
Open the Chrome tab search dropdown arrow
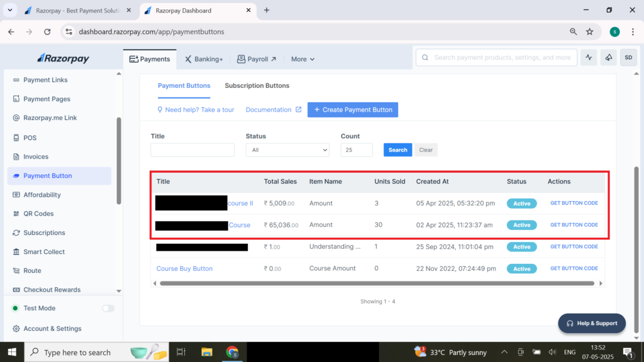click(x=11, y=11)
